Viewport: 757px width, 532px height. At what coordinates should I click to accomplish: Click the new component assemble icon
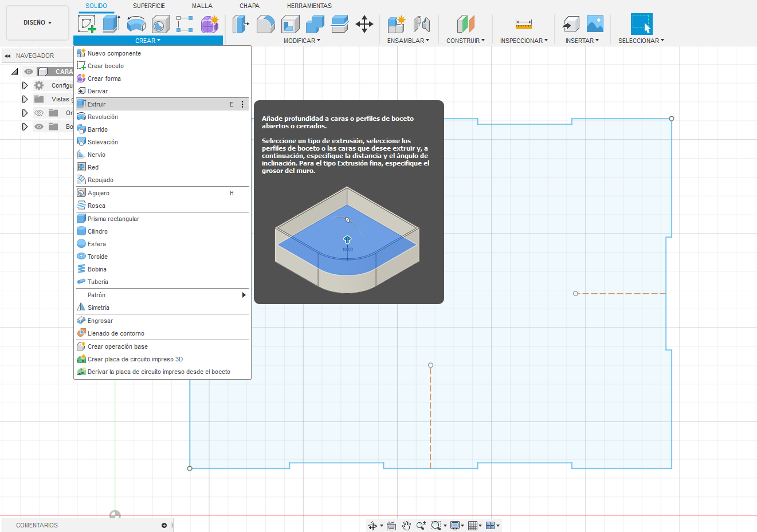[x=396, y=24]
